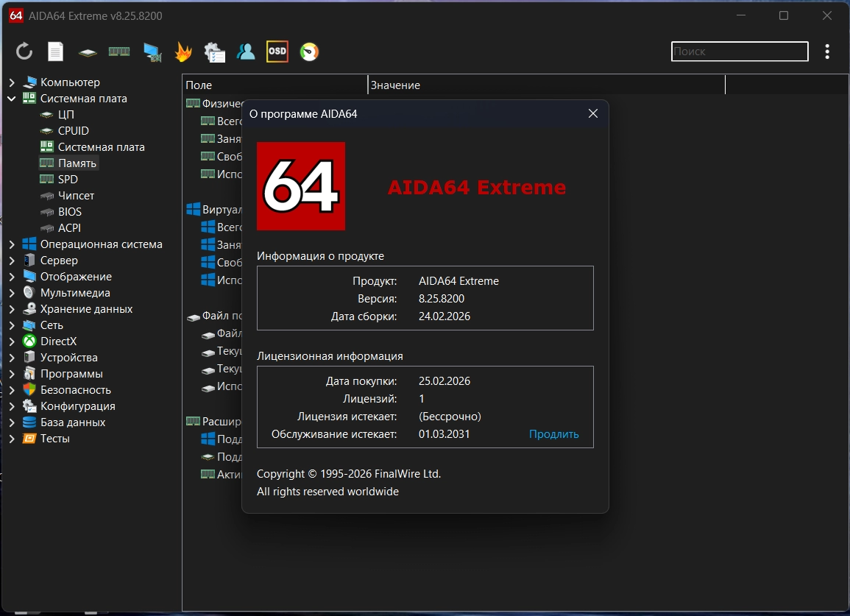Click the gauge benchmark toolbar icon
Image resolution: width=850 pixels, height=616 pixels.
[309, 52]
